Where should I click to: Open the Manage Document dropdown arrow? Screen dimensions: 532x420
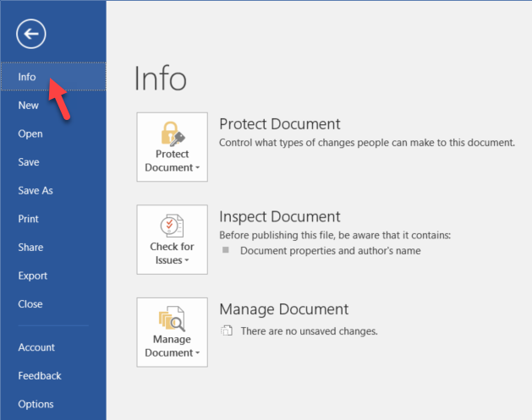tap(197, 353)
